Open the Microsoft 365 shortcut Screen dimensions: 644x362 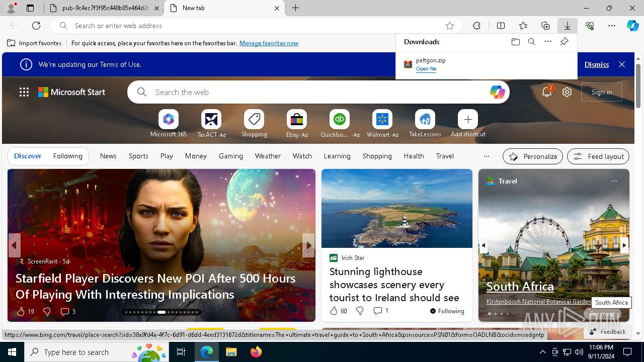[x=168, y=124]
